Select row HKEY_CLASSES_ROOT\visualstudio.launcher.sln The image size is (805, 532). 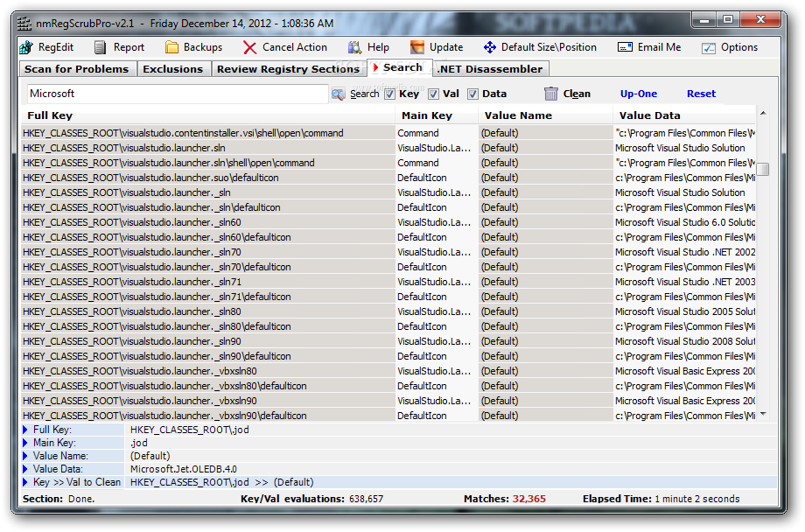388,148
